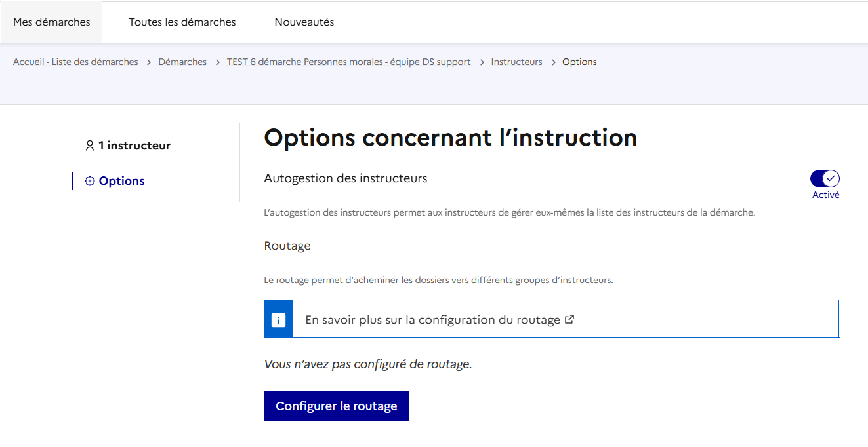The height and width of the screenshot is (447, 868).
Task: Click the external link icon after configuration du routage
Action: point(569,320)
